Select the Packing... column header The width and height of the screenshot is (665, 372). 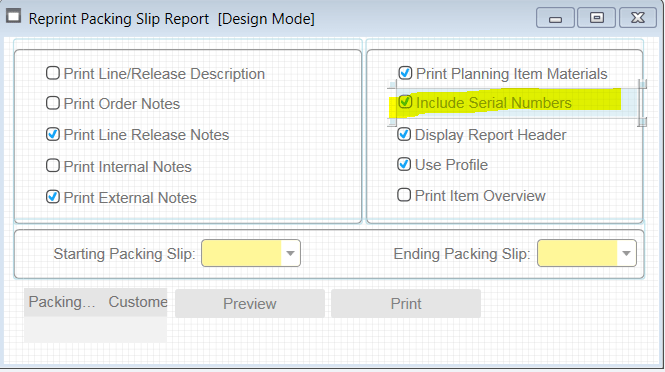tap(62, 302)
